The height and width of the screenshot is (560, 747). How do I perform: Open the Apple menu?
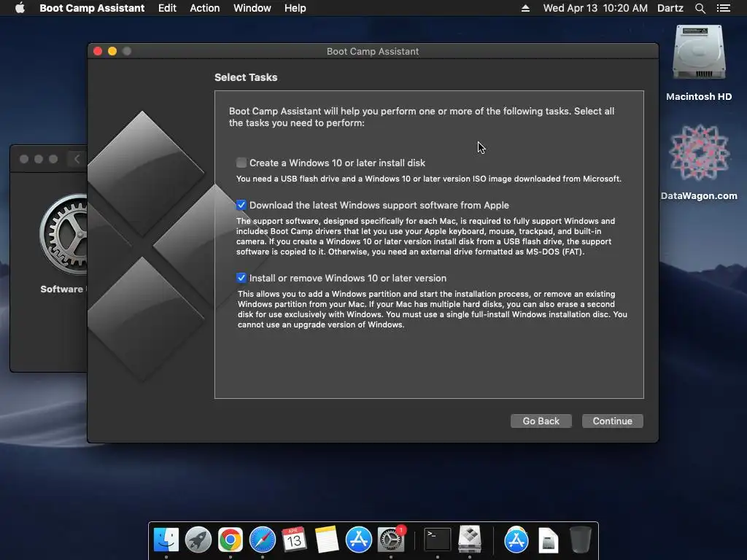(x=20, y=8)
